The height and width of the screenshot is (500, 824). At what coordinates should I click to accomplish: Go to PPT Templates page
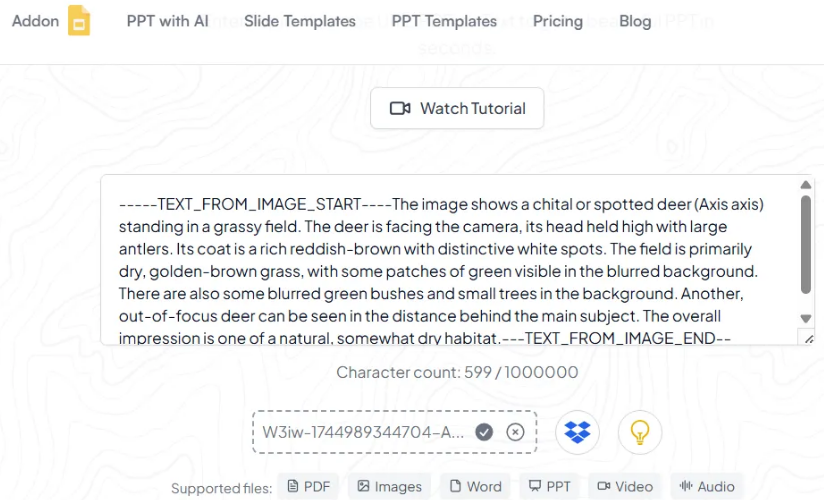[x=444, y=21]
